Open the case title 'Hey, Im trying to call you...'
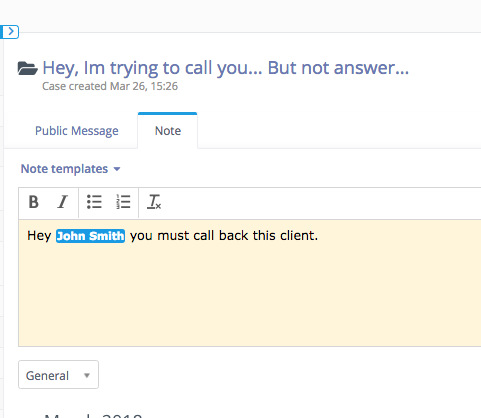The width and height of the screenshot is (481, 418). 225,68
